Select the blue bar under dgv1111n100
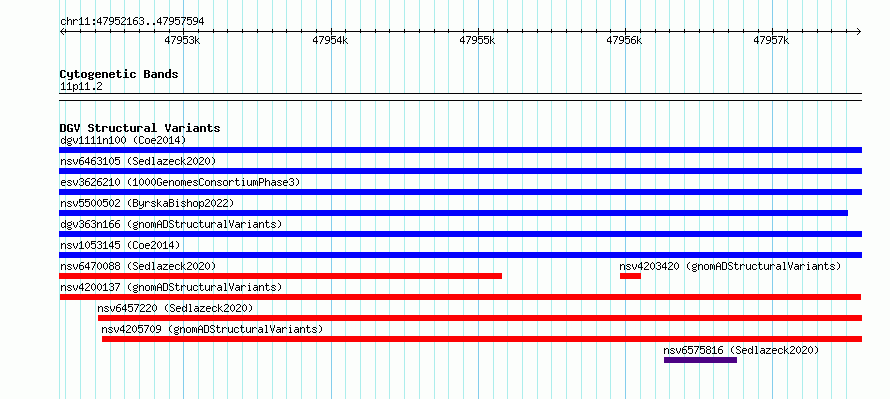The width and height of the screenshot is (890, 399). click(x=460, y=150)
